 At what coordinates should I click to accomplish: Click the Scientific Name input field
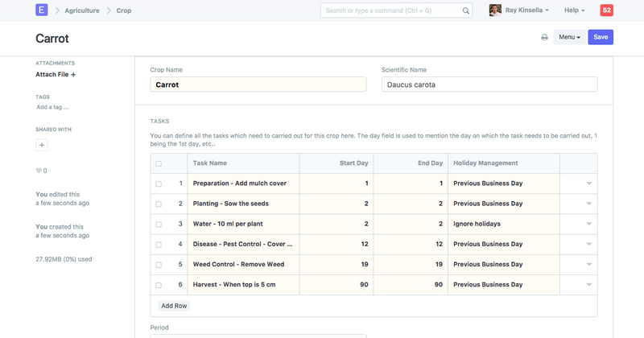(x=489, y=84)
